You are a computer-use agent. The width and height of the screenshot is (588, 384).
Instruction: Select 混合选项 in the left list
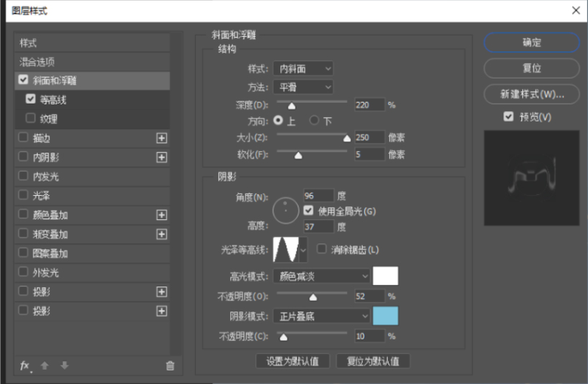pos(92,62)
